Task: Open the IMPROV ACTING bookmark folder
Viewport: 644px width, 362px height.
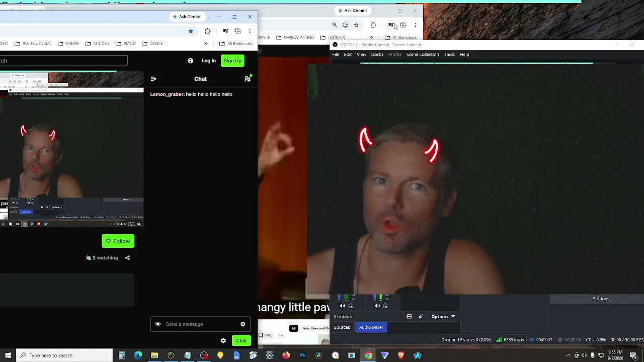Action: (295, 38)
